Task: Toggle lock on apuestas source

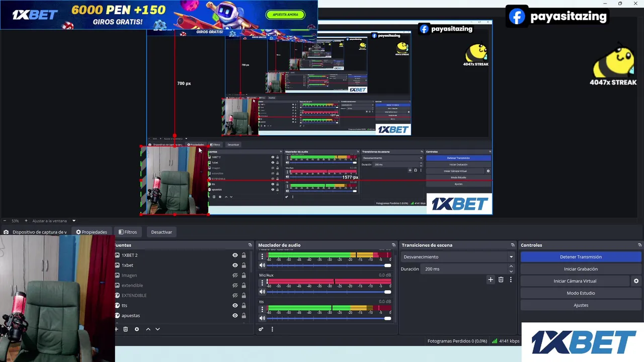Action: (244, 315)
